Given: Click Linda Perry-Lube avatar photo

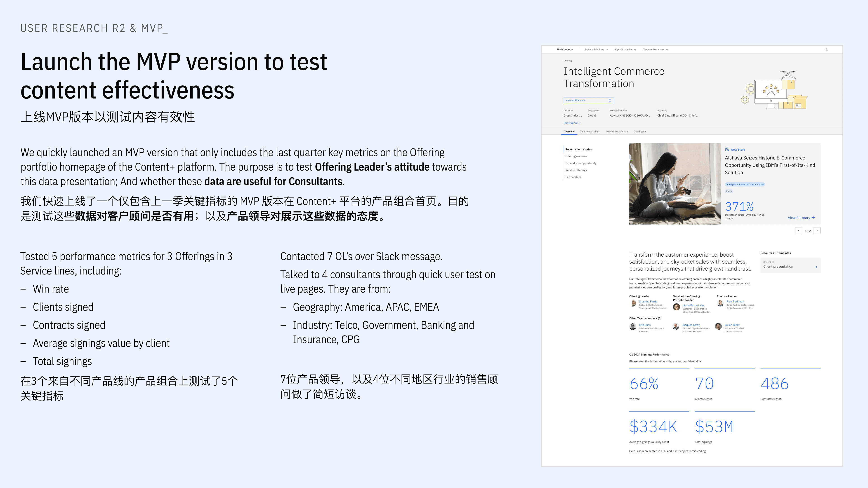Looking at the screenshot, I should pyautogui.click(x=676, y=307).
